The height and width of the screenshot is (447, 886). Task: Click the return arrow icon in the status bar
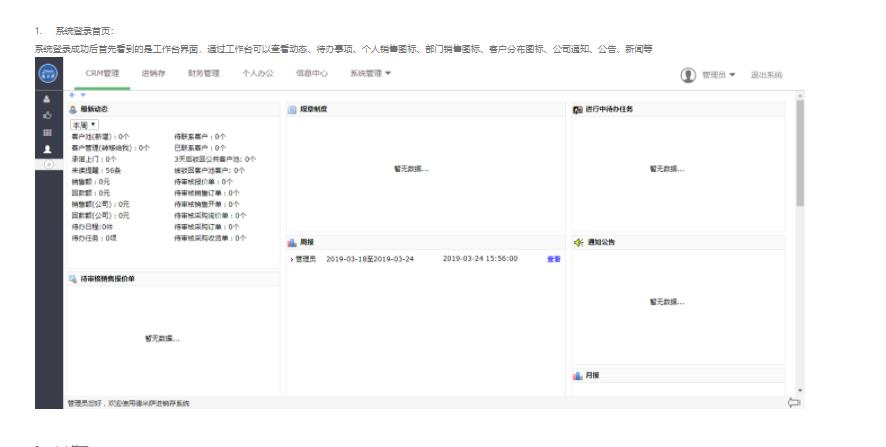[794, 402]
